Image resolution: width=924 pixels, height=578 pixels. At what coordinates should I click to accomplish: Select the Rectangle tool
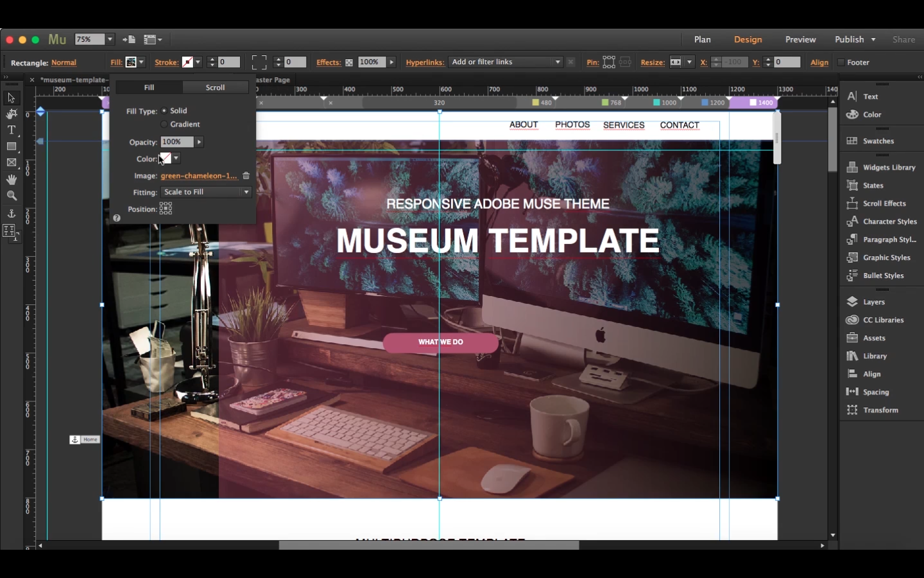point(11,146)
